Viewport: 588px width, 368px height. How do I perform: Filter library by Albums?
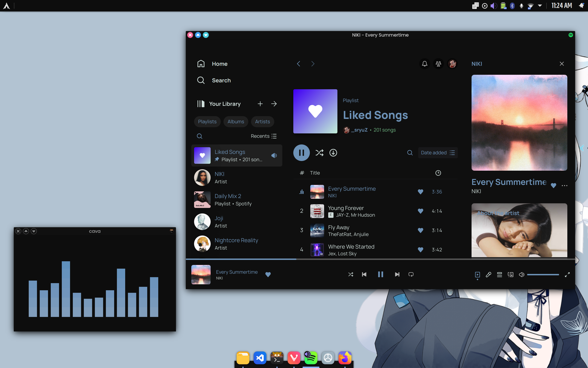pyautogui.click(x=236, y=122)
